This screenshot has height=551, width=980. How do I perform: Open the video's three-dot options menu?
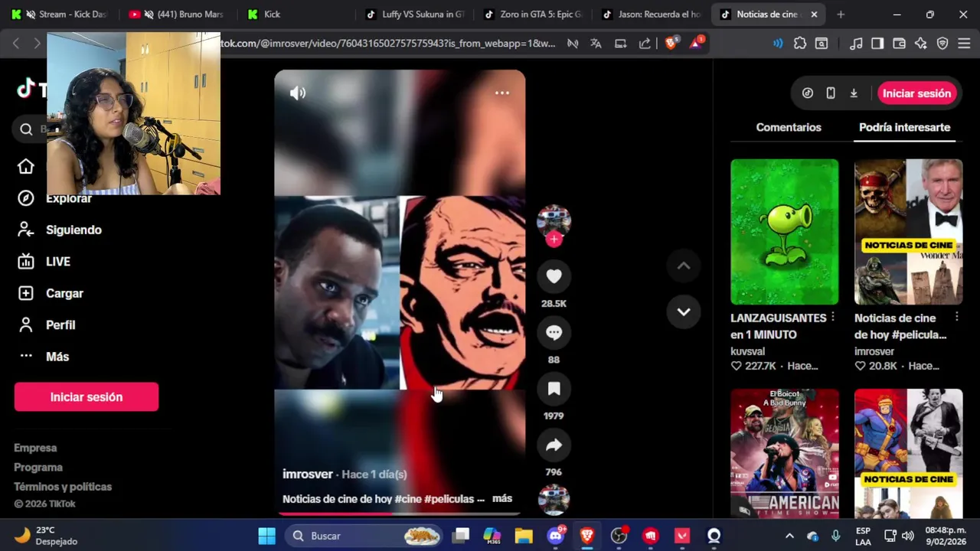point(502,93)
